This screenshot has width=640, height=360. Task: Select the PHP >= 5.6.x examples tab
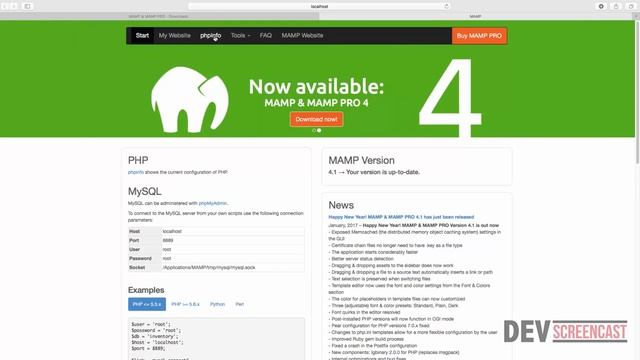point(185,304)
